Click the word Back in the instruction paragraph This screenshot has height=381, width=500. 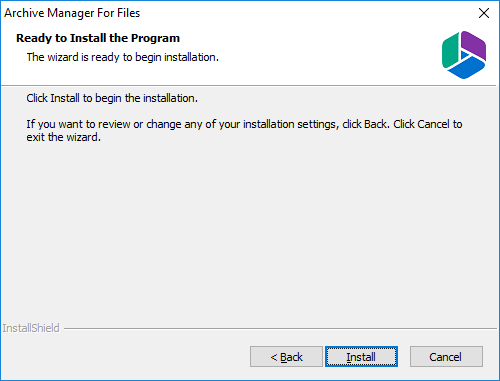pos(376,124)
